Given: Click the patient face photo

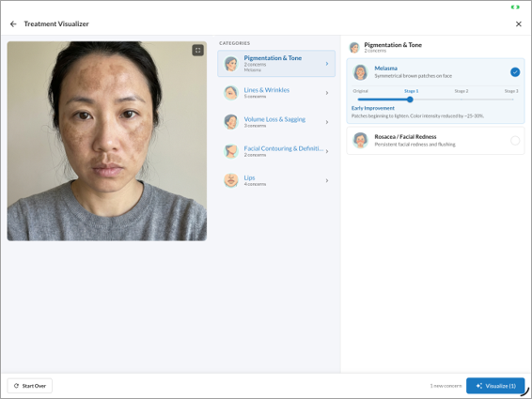Looking at the screenshot, I should (x=107, y=141).
